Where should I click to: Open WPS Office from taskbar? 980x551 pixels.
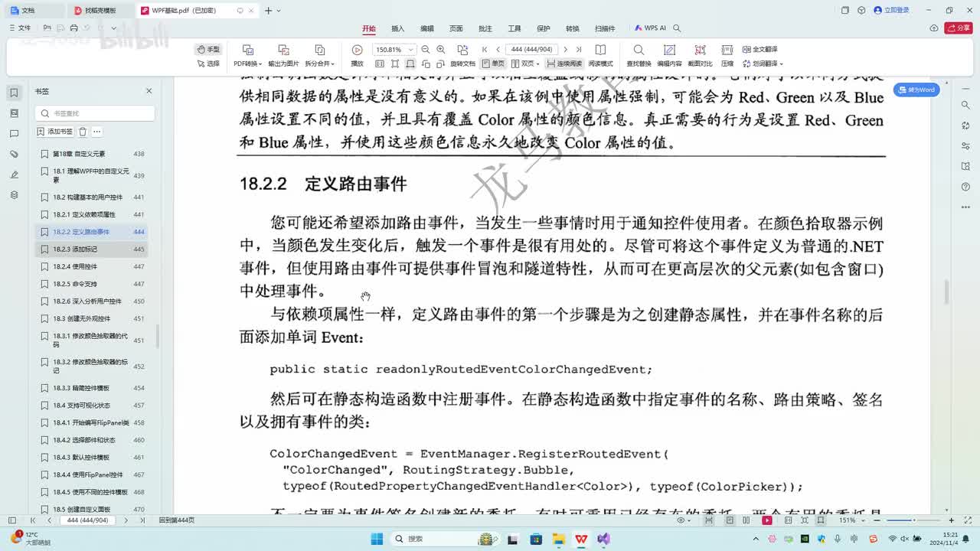[581, 539]
